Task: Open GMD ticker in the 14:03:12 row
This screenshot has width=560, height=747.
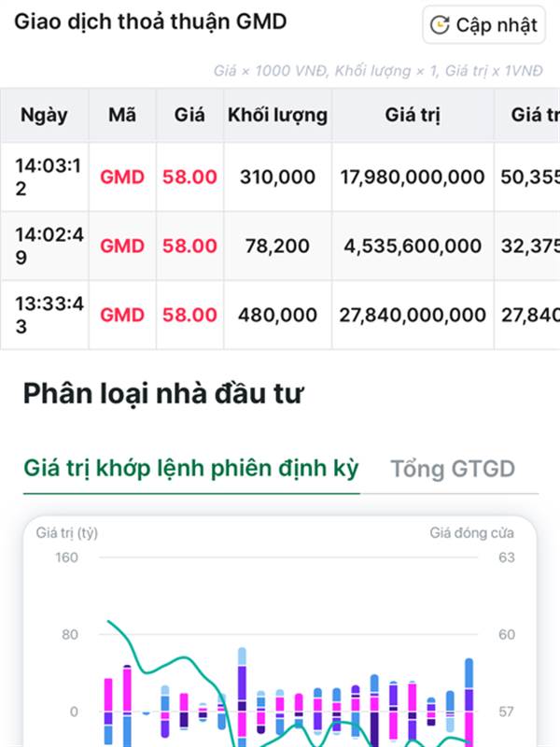Action: [x=122, y=177]
